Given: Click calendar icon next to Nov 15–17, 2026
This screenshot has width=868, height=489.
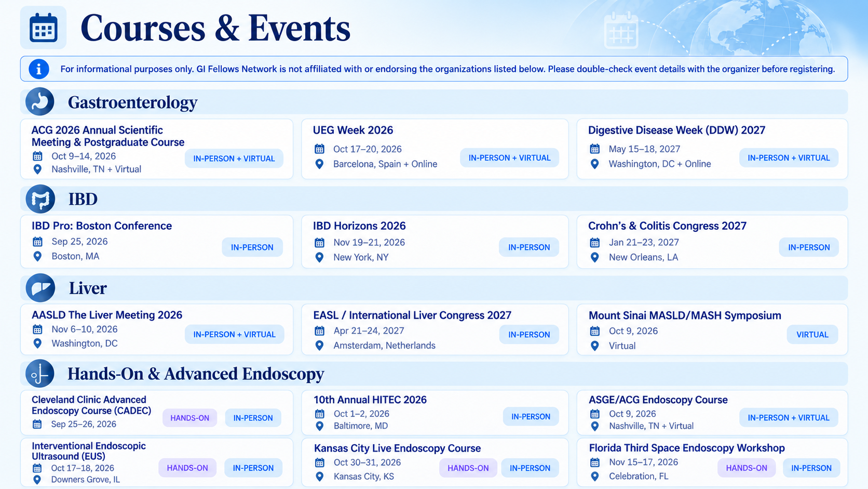Looking at the screenshot, I should pyautogui.click(x=595, y=462).
